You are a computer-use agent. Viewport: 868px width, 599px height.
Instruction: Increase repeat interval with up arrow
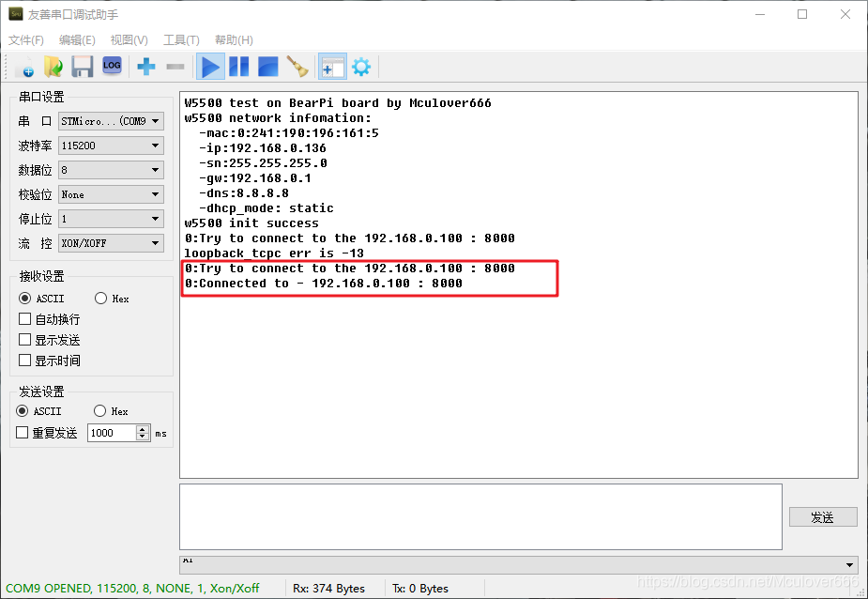(x=143, y=429)
